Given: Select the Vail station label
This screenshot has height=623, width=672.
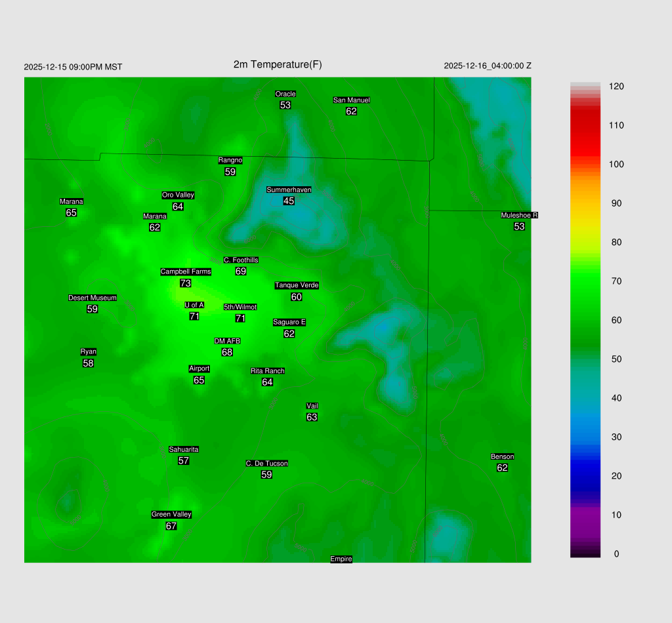Looking at the screenshot, I should 312,406.
